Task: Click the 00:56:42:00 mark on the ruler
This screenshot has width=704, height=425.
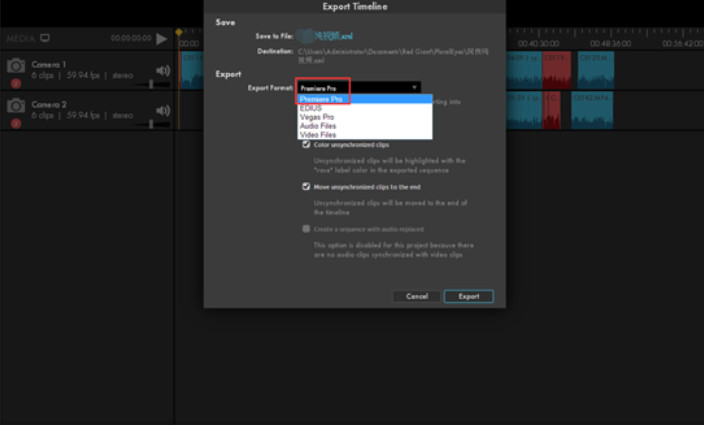Action: (683, 44)
